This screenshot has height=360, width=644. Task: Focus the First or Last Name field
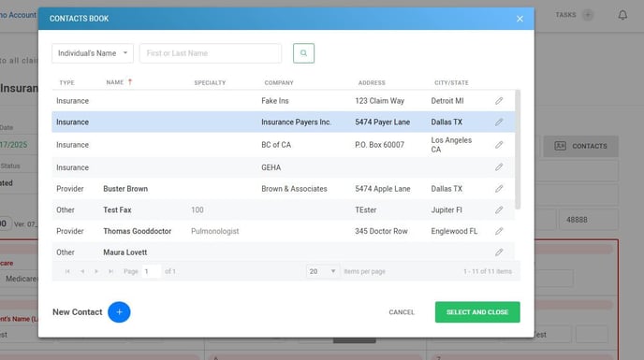(211, 53)
